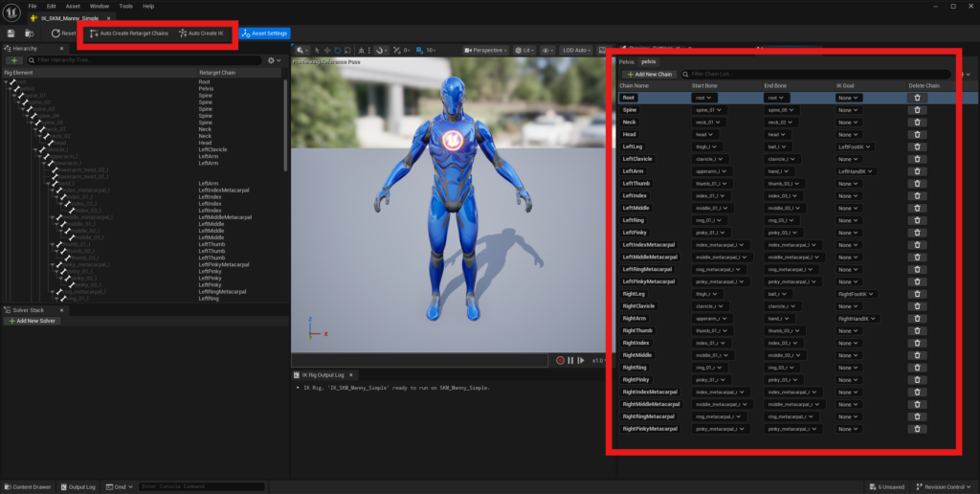Click Add New Solver button
This screenshot has height=494, width=980.
(31, 321)
